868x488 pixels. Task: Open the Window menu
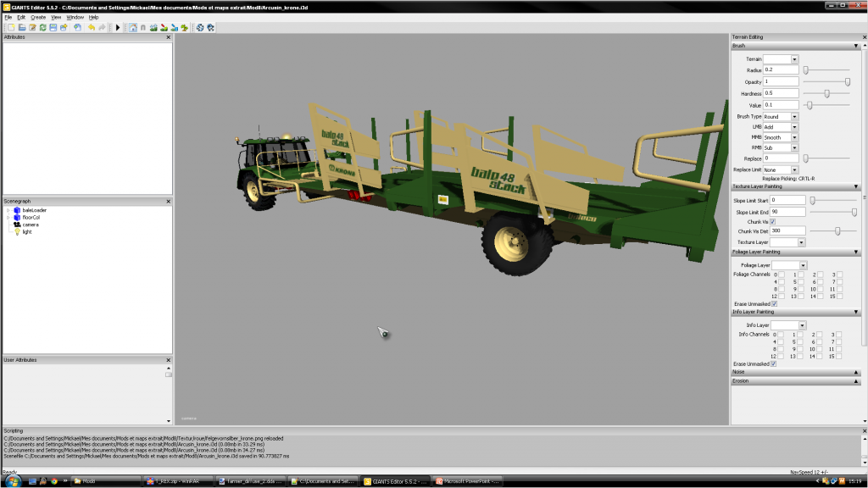click(x=75, y=17)
